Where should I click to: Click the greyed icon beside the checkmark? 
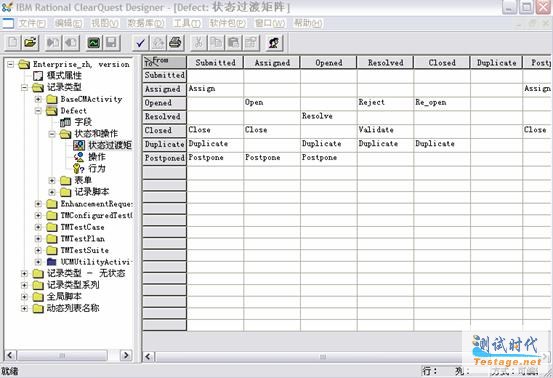pyautogui.click(x=158, y=43)
